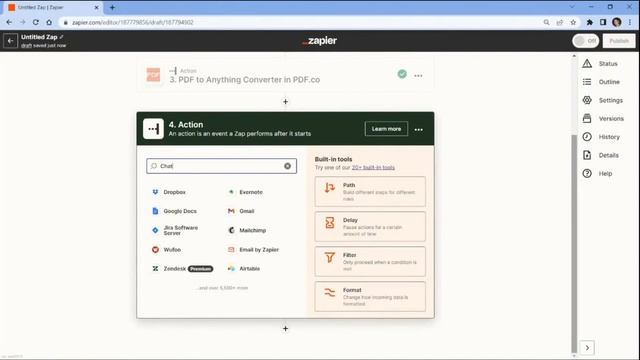Click the Publish button
This screenshot has height=360, width=640.
click(x=619, y=41)
